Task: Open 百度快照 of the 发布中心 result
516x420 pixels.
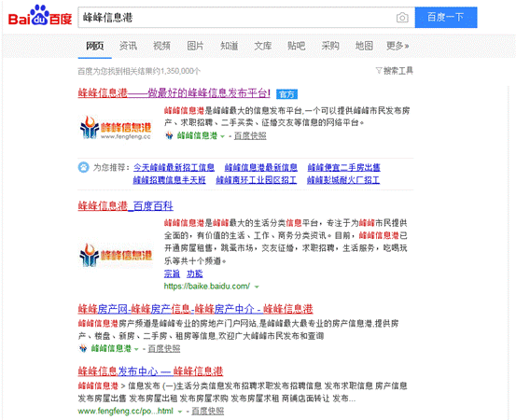Action: (x=207, y=411)
